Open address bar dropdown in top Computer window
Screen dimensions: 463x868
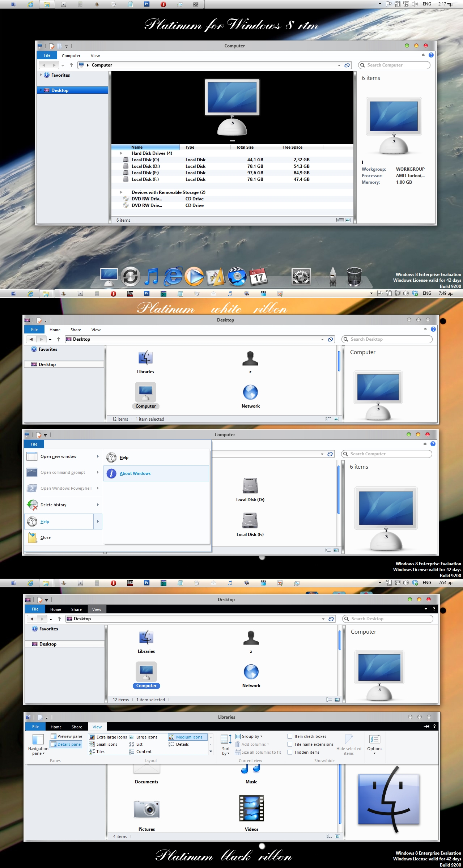click(339, 65)
